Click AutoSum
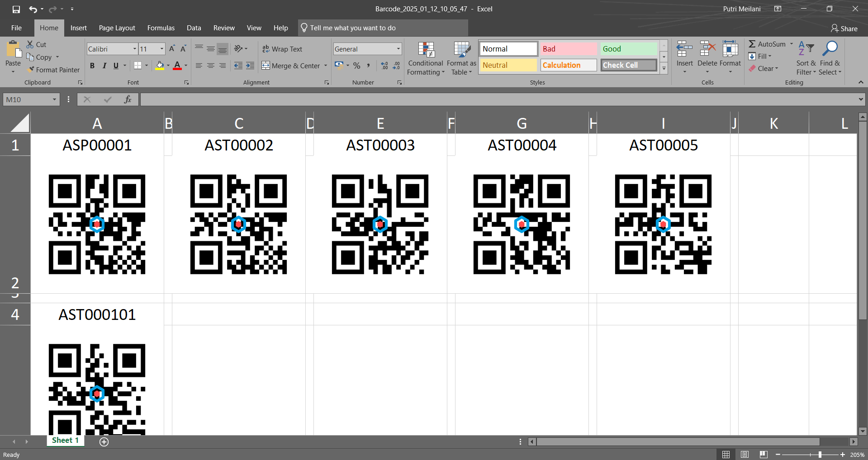The image size is (868, 460). pos(767,44)
